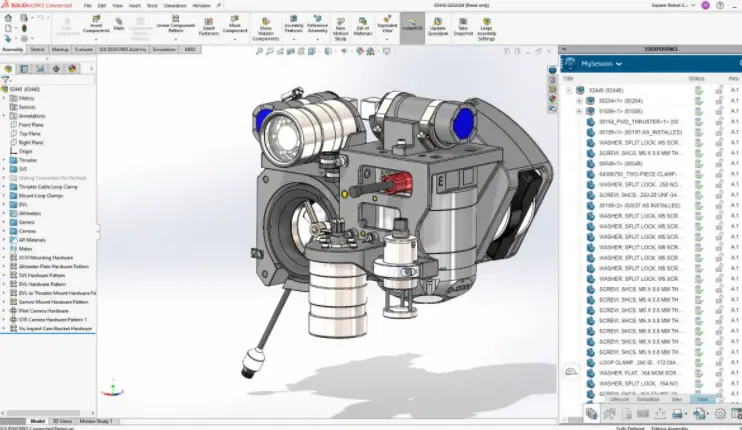The image size is (742, 430).
Task: Open the Smart Fasteners tool
Action: click(x=209, y=27)
